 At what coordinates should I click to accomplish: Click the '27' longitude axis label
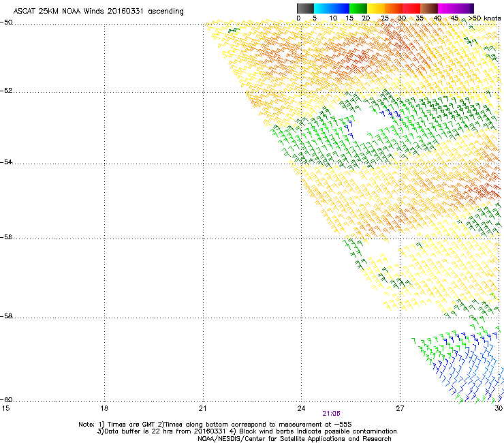coord(400,408)
